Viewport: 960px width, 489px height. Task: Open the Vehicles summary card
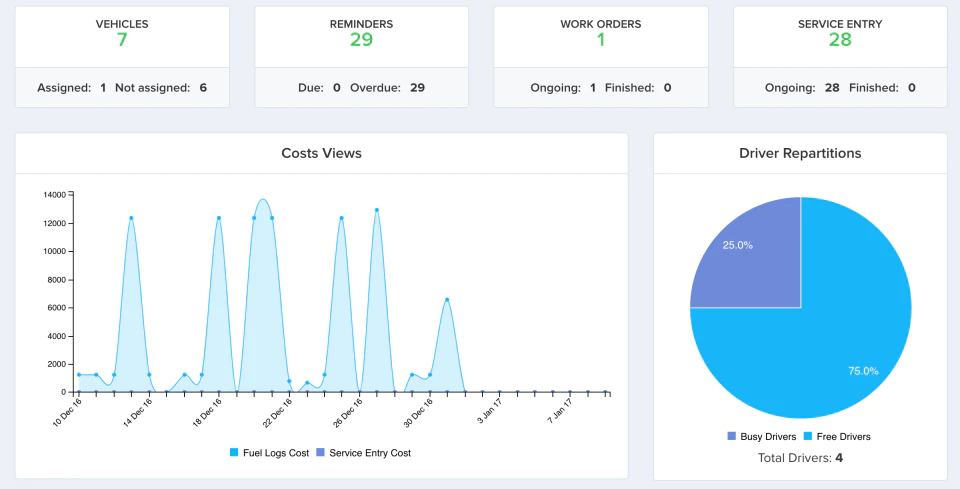click(122, 57)
